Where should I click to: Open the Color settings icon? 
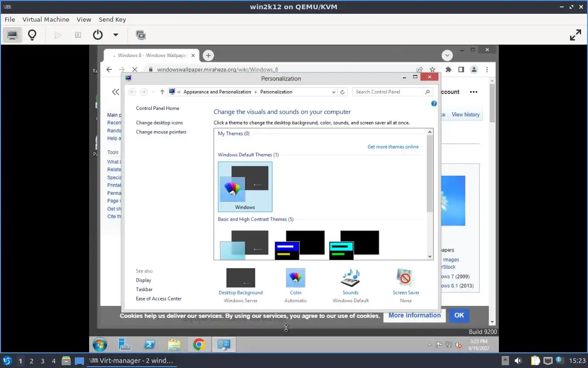point(295,278)
